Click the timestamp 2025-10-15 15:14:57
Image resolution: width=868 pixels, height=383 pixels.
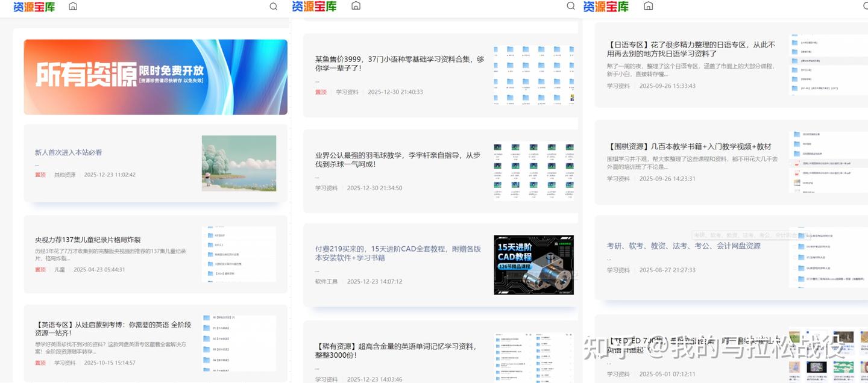pos(110,363)
